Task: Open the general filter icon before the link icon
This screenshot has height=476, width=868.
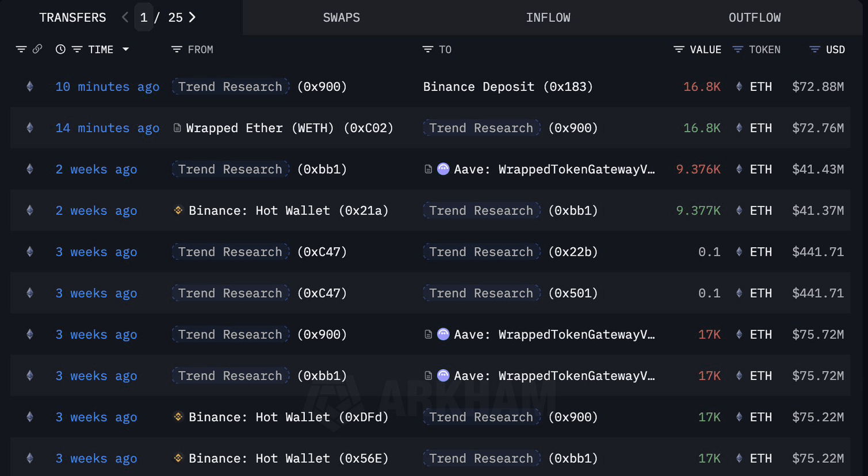Action: point(21,49)
